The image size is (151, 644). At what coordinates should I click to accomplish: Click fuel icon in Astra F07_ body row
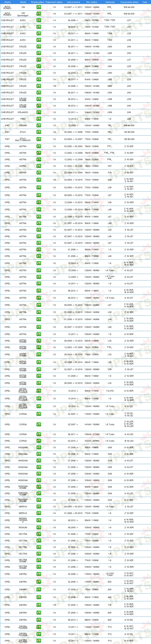click(x=39, y=146)
